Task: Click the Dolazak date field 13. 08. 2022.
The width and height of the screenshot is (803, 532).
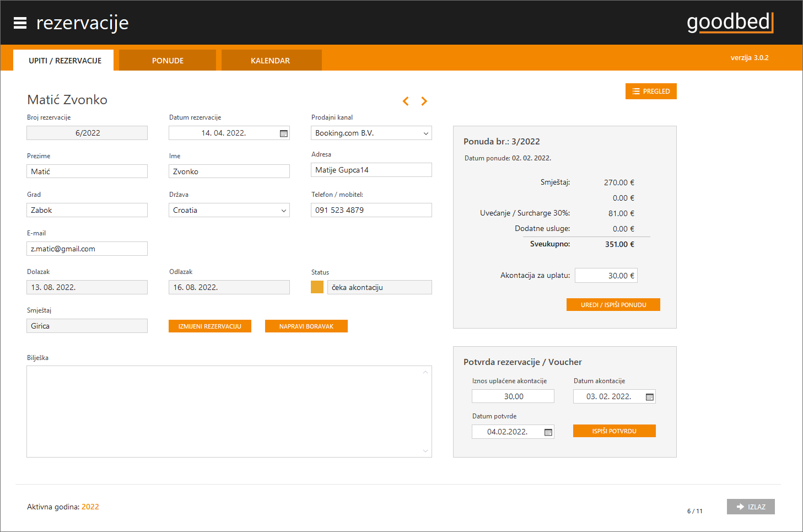Action: pyautogui.click(x=87, y=287)
